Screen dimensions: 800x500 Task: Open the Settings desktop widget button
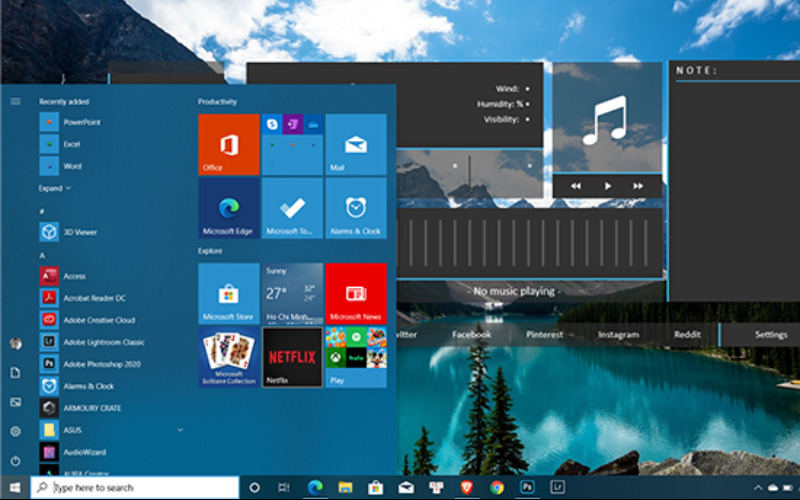click(x=770, y=335)
